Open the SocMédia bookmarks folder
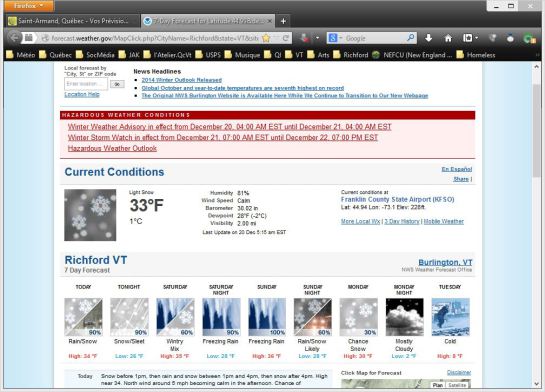545x392 pixels. point(95,55)
